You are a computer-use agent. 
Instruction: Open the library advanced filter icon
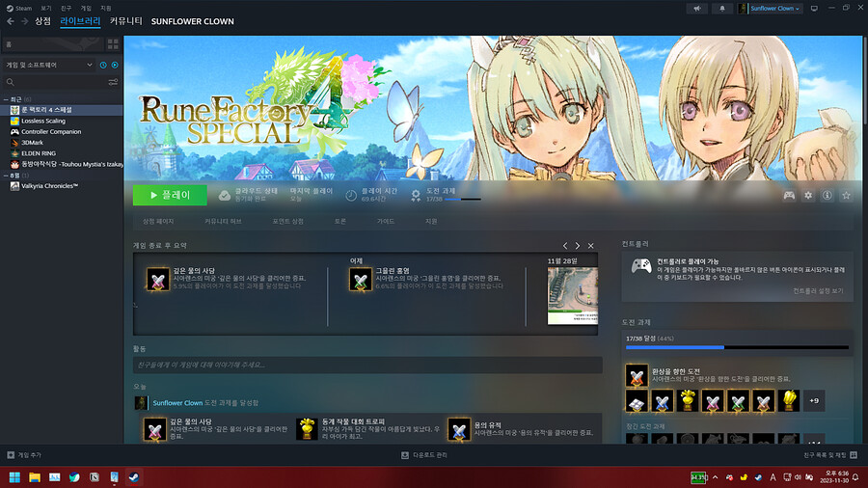click(x=113, y=82)
